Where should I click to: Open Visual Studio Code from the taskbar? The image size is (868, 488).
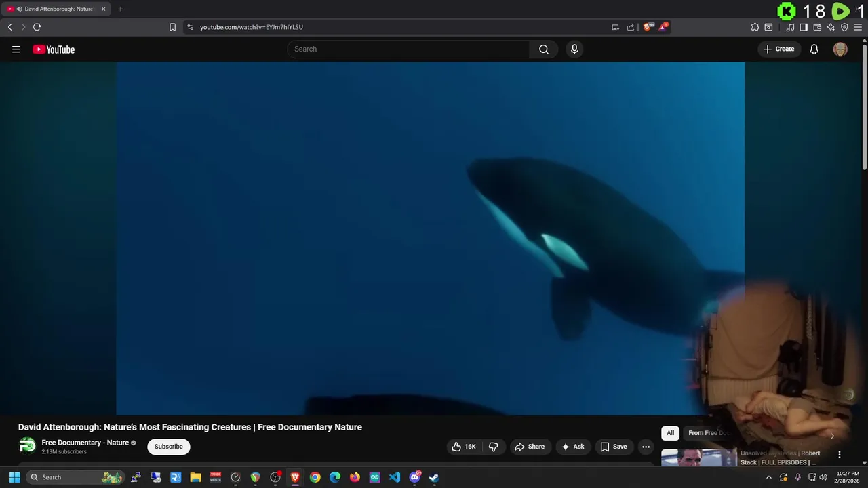(395, 477)
